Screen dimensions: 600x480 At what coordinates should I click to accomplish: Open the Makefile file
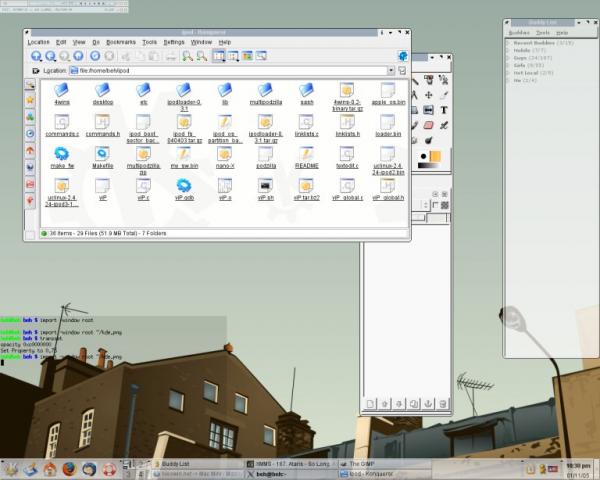pos(103,158)
